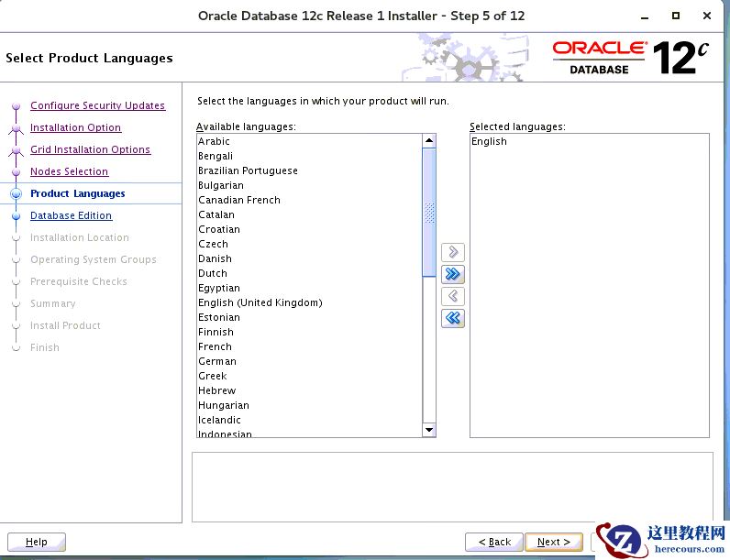Select Egyptian in available languages

coord(309,288)
